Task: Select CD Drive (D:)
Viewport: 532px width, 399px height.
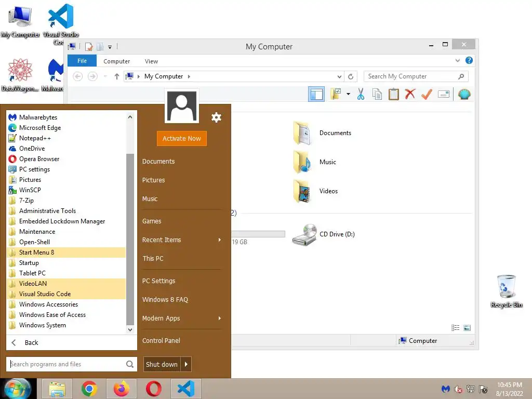Action: 323,234
